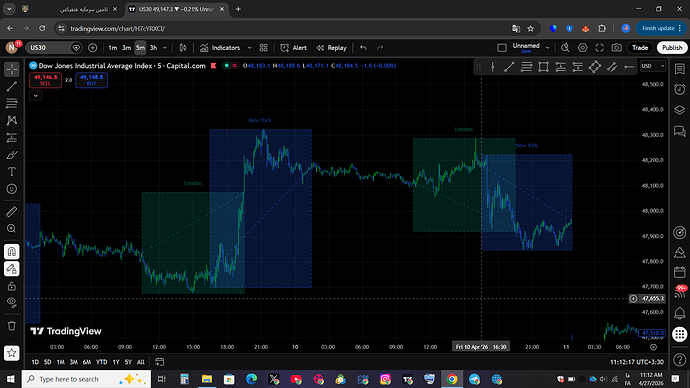Bookmark this page with star icon

pos(531,28)
